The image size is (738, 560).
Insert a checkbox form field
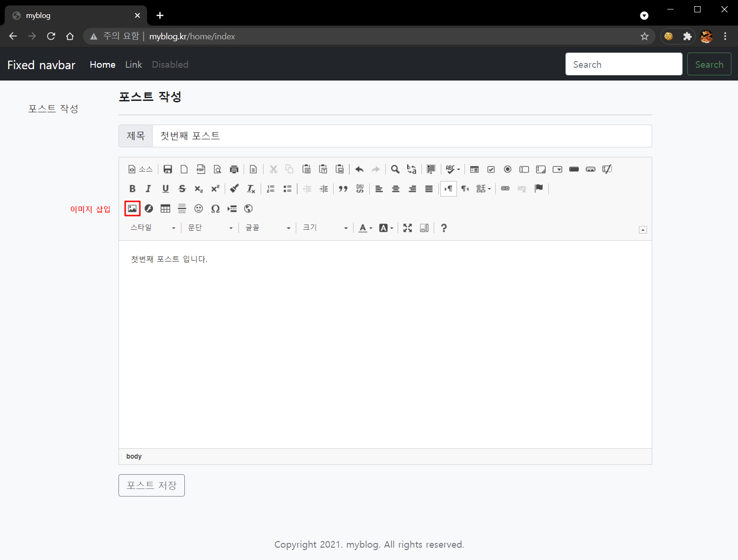[x=491, y=169]
